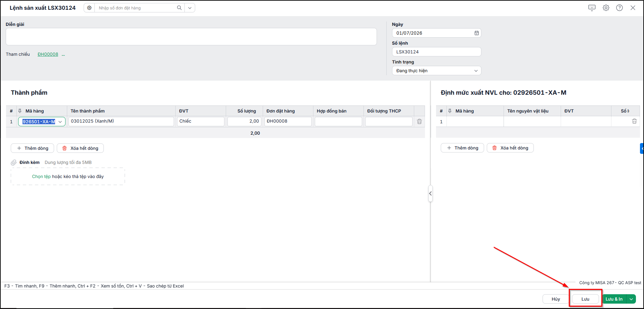Click the Hủy button
The height and width of the screenshot is (309, 644).
point(556,299)
